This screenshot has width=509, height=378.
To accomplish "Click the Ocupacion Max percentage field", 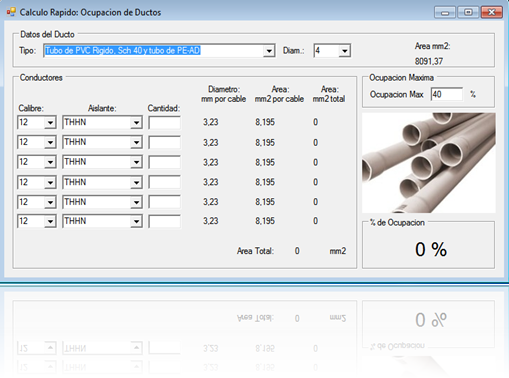I will (447, 94).
